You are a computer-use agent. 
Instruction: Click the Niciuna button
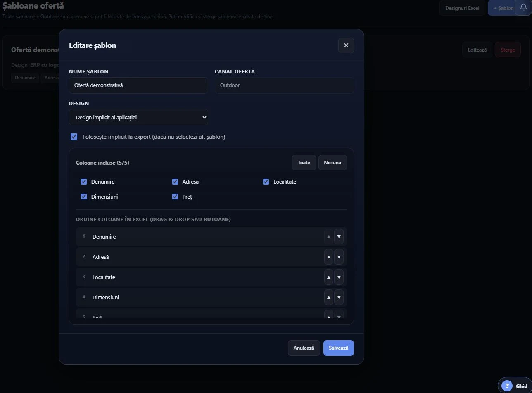point(332,163)
